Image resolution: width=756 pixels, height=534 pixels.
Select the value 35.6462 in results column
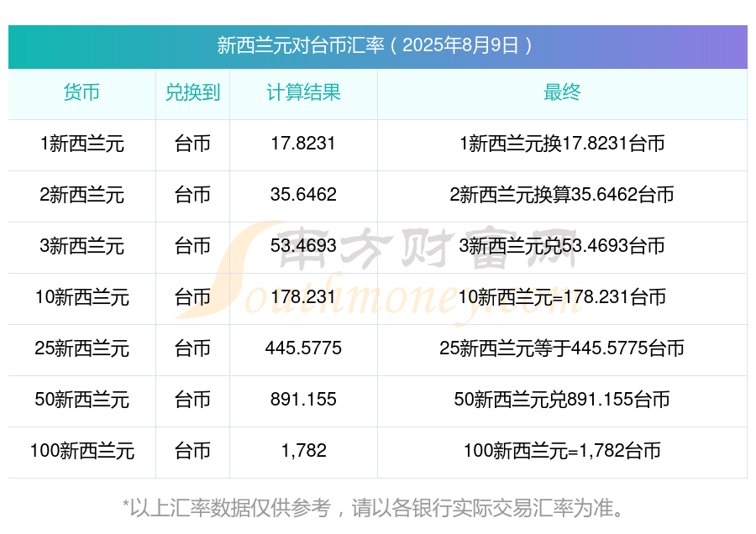[303, 194]
